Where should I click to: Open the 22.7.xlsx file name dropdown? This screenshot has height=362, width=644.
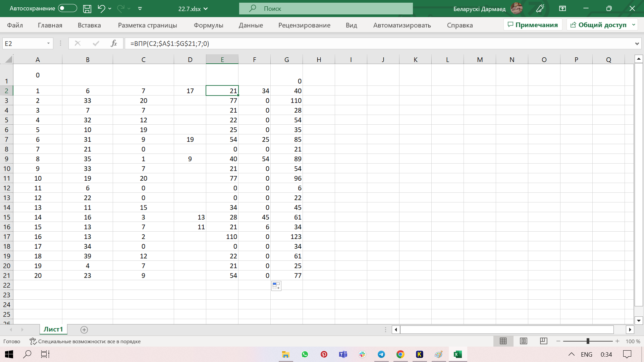tap(193, 9)
